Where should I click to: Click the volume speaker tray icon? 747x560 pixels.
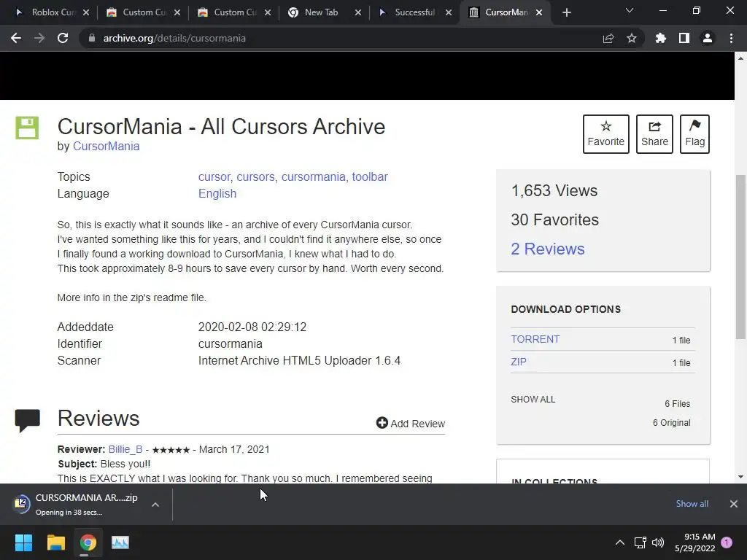coord(658,542)
